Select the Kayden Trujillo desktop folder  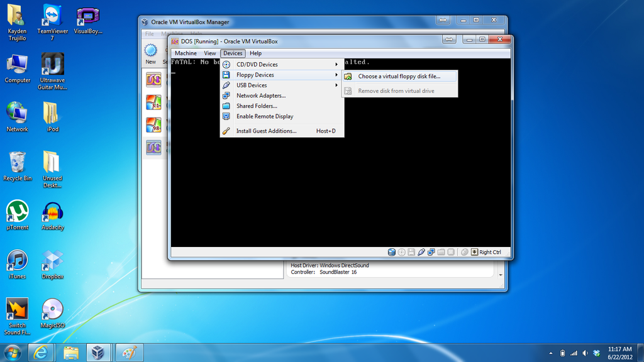(17, 23)
